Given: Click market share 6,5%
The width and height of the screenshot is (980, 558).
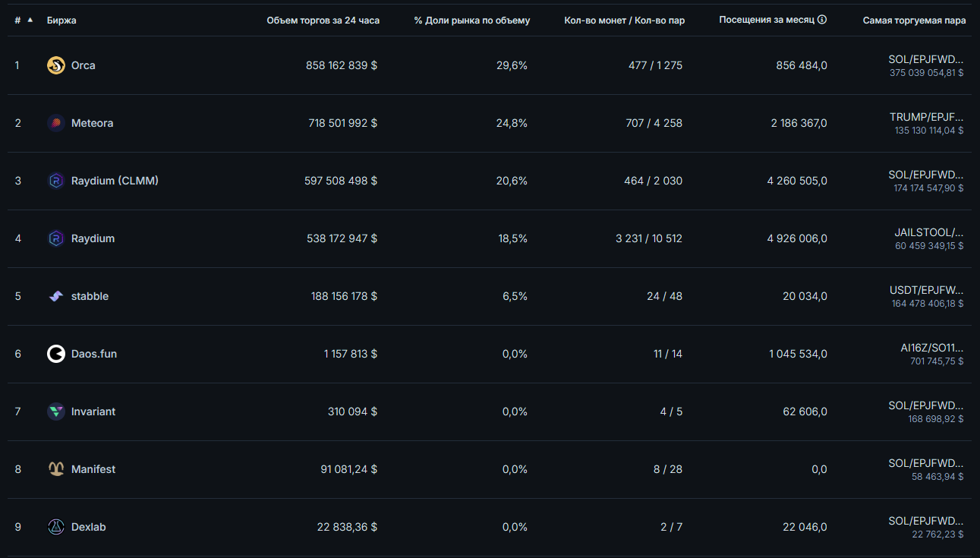Looking at the screenshot, I should click(515, 296).
